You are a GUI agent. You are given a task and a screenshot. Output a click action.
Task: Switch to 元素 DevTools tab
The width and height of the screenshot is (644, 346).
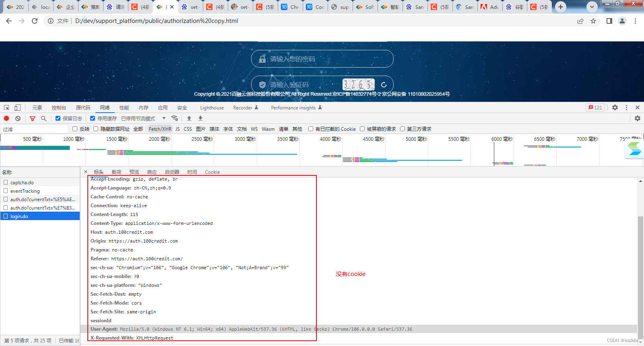tap(37, 107)
